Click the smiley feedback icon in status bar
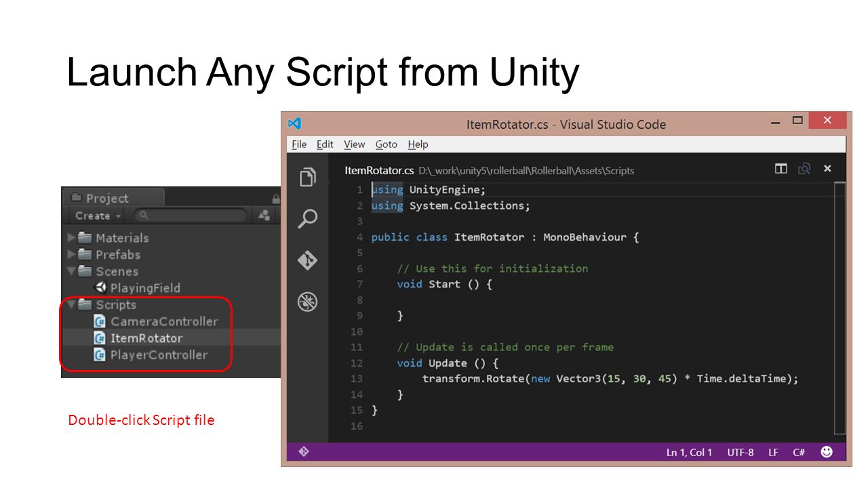Image resolution: width=868 pixels, height=488 pixels. (x=827, y=451)
